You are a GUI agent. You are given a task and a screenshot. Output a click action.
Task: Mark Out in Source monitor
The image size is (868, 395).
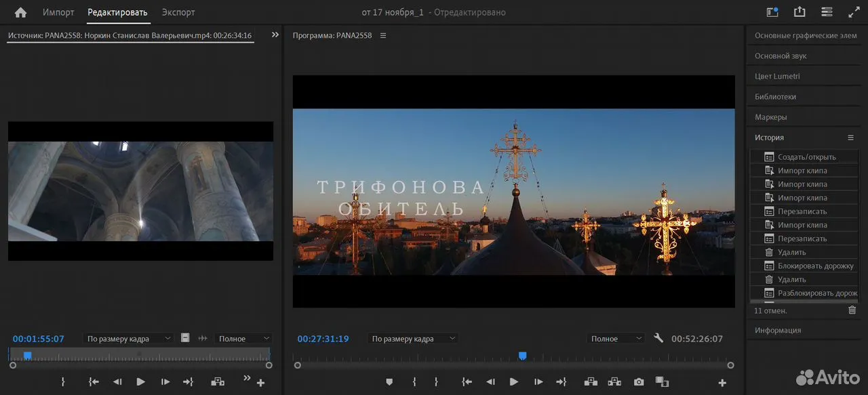point(63,382)
